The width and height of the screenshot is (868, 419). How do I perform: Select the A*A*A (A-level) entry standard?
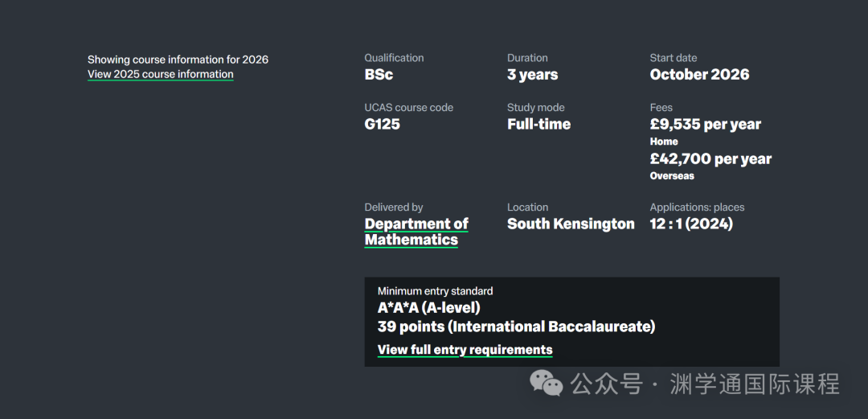pyautogui.click(x=428, y=308)
